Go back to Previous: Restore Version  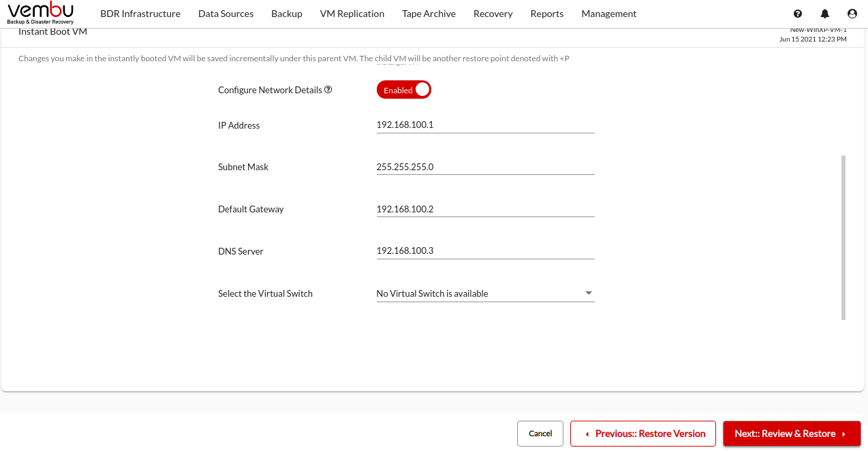643,434
